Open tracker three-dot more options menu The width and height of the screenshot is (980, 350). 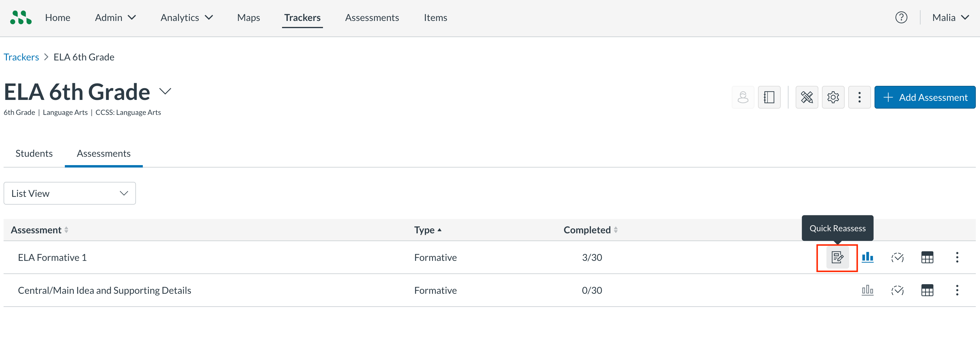859,97
